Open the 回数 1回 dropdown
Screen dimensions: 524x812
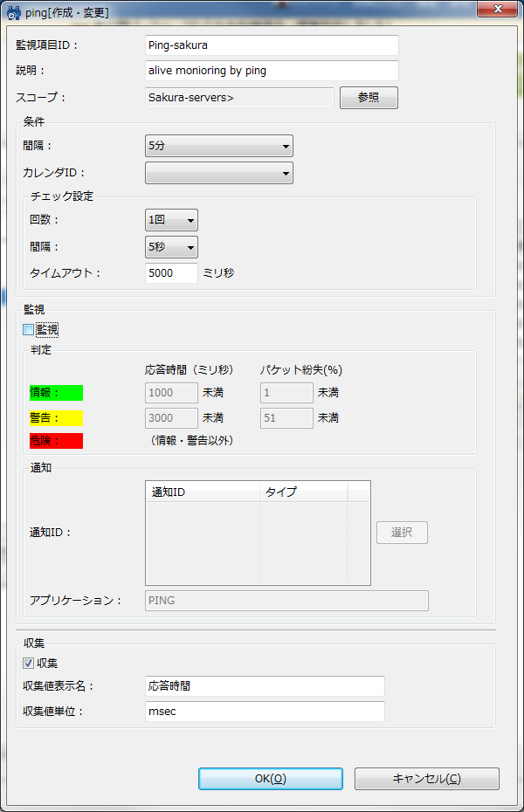(x=171, y=220)
